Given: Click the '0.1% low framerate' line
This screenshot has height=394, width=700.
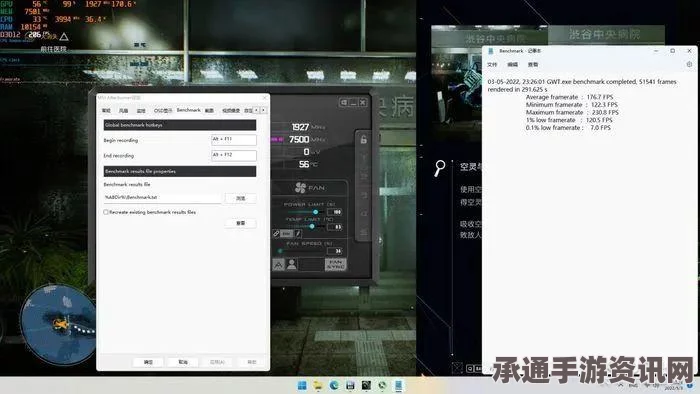Looking at the screenshot, I should [x=568, y=128].
